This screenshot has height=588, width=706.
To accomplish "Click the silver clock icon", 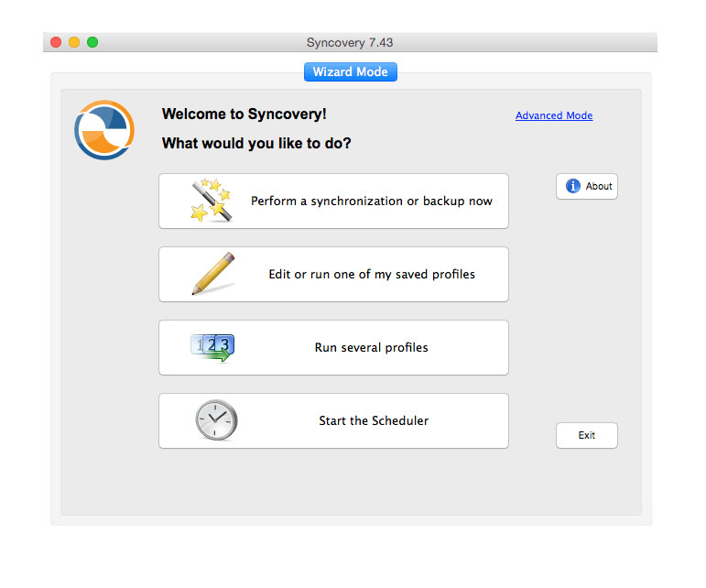I will point(215,420).
